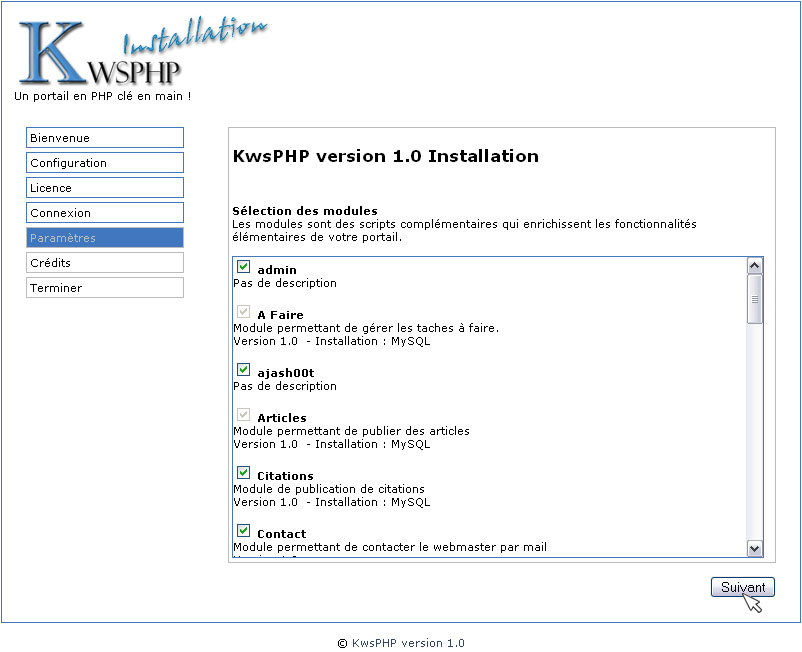Click the 'Sélection des modules' heading
Image resolution: width=802 pixels, height=652 pixels.
tap(305, 211)
